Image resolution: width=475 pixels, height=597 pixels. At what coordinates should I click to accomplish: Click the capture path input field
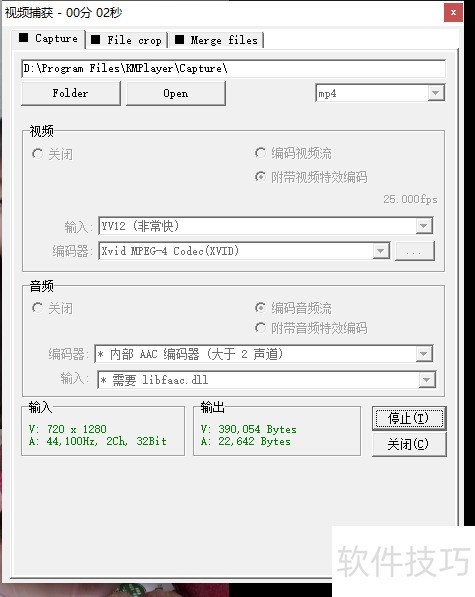[233, 69]
